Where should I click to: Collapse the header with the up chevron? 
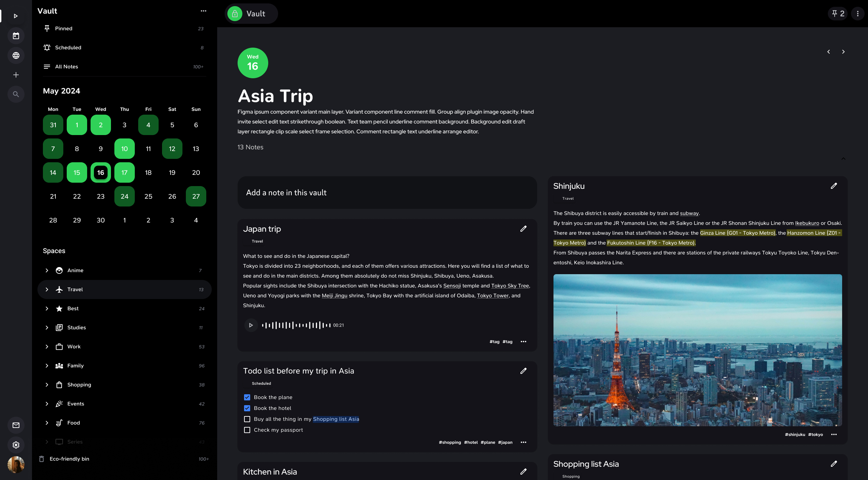[x=843, y=159]
